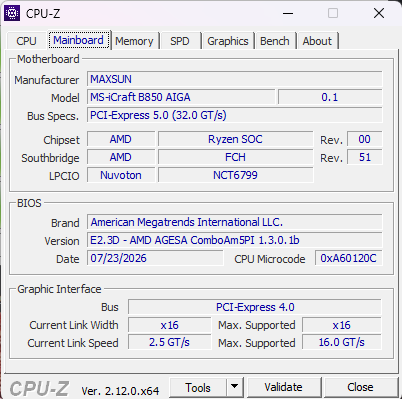This screenshot has height=399, width=402.
Task: Open the Graphics tab
Action: [228, 41]
